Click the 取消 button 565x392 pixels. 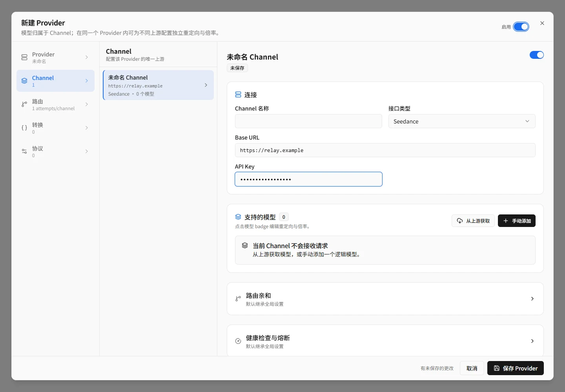click(x=472, y=368)
